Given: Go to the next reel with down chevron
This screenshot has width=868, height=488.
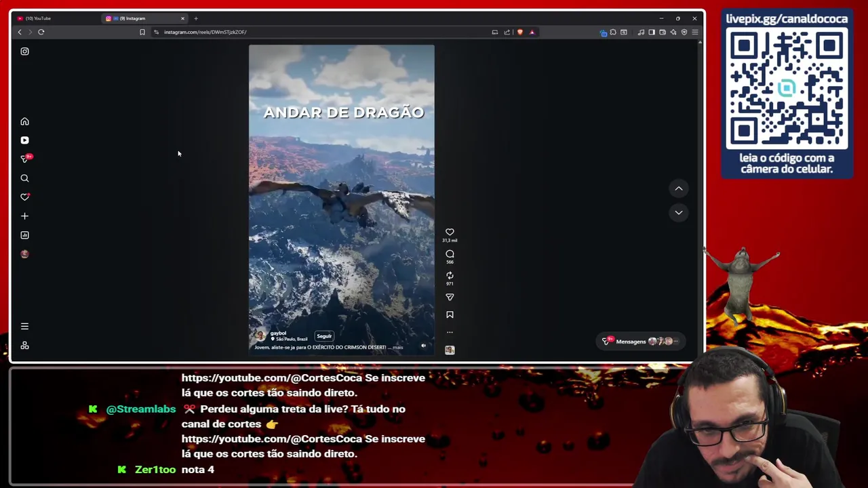Looking at the screenshot, I should click(x=679, y=213).
